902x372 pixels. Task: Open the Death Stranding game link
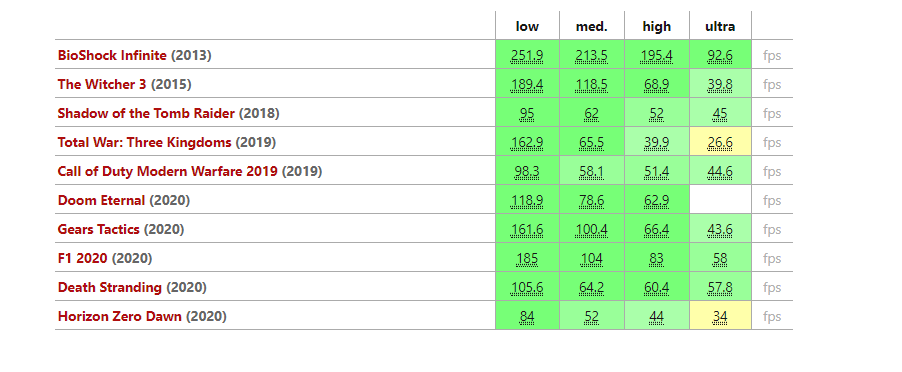(109, 287)
